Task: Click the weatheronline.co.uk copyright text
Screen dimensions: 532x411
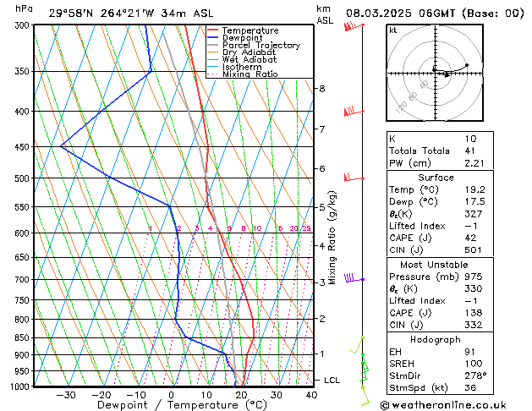Action: tap(443, 405)
